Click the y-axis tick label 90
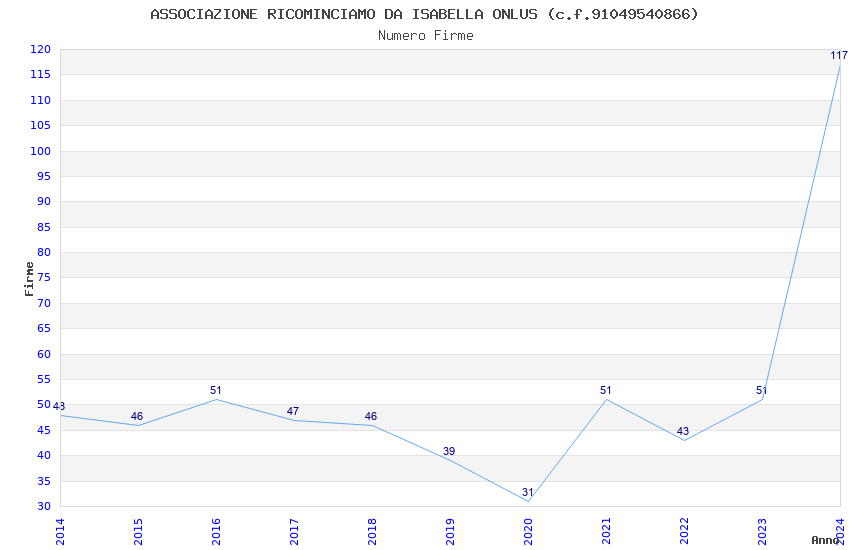Image resolution: width=850 pixels, height=550 pixels. coord(44,202)
